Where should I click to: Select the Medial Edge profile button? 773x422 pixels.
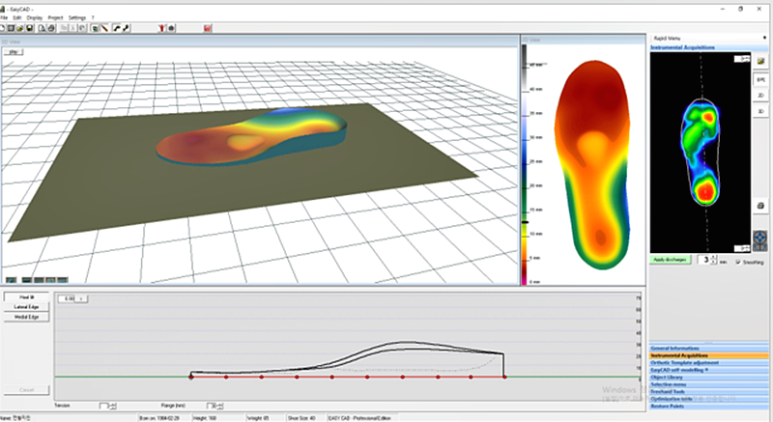click(27, 317)
